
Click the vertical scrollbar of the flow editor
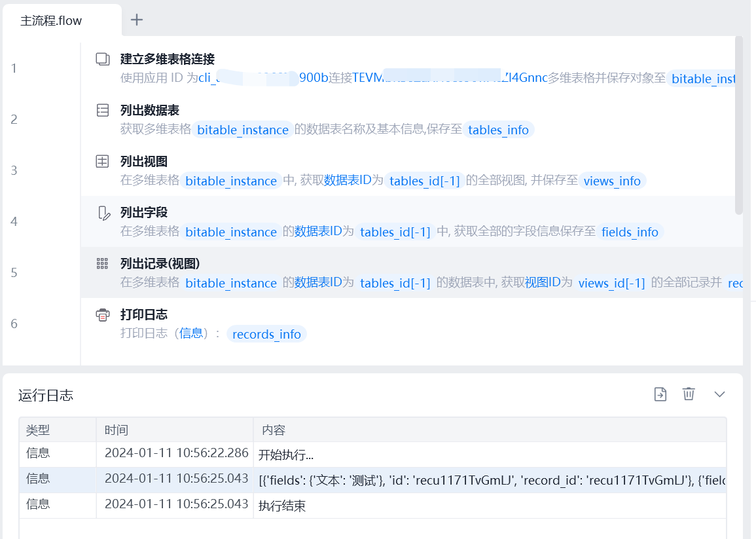point(738,126)
